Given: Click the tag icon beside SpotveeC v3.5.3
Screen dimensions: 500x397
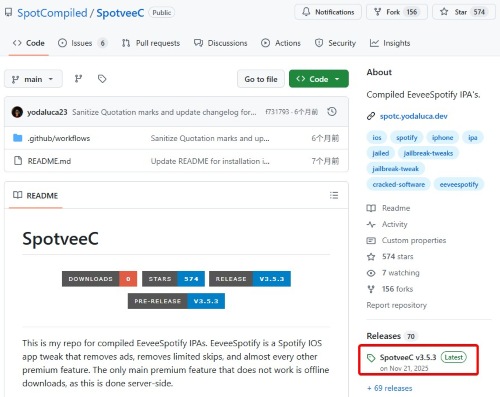Looking at the screenshot, I should 371,358.
